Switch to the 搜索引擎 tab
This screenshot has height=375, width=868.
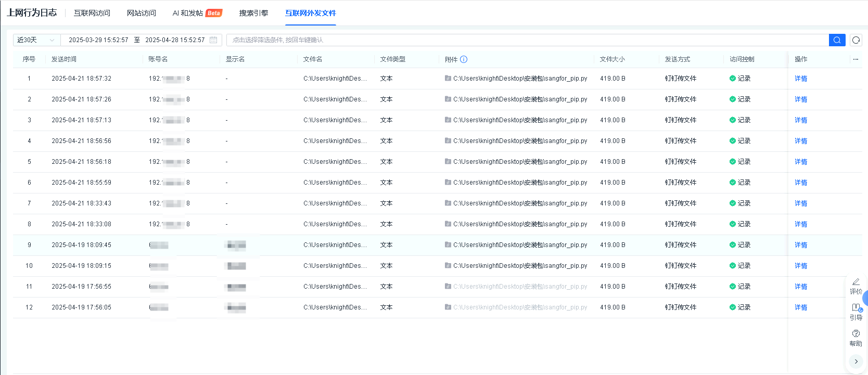(x=253, y=13)
